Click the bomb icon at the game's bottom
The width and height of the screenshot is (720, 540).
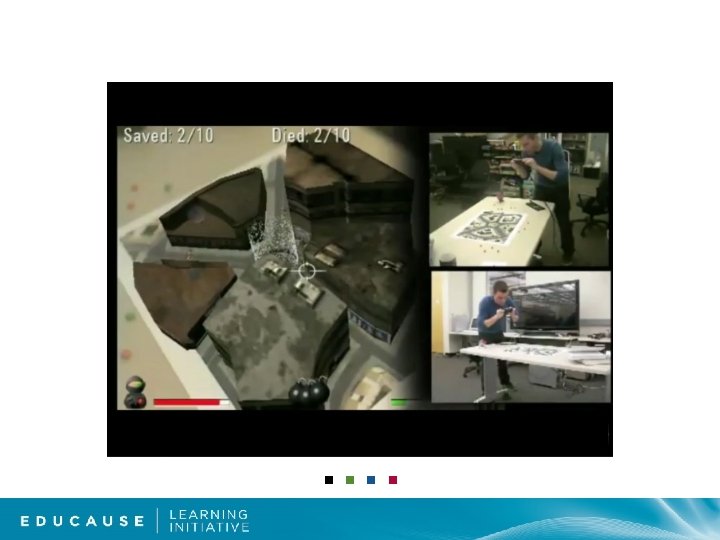click(309, 392)
